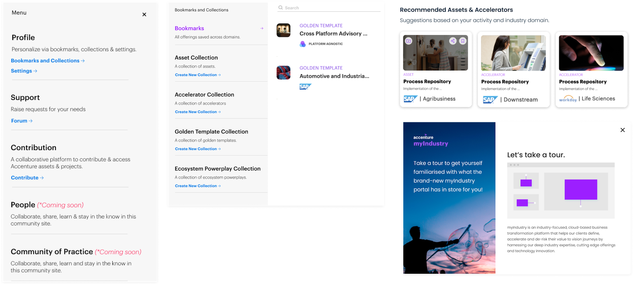Bookmark the Agribusiness Process Repository card
This screenshot has height=285, width=644.
click(463, 41)
